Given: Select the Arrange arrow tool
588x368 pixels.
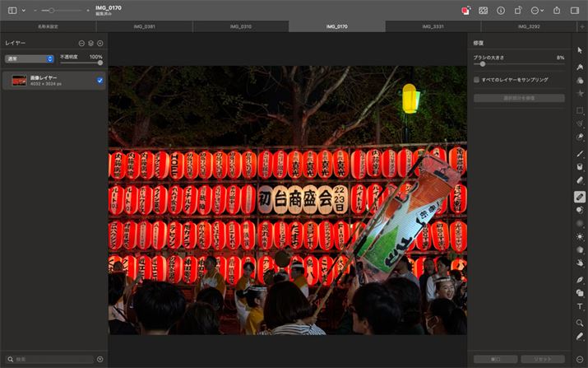Looking at the screenshot, I should pos(580,50).
